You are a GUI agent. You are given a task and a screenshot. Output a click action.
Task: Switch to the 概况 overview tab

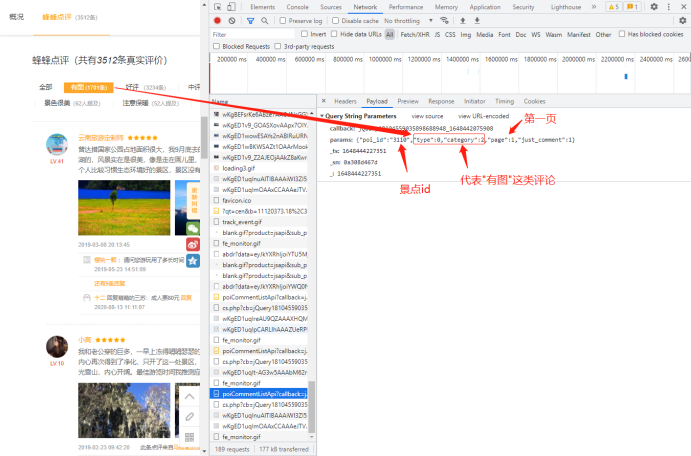click(x=16, y=17)
